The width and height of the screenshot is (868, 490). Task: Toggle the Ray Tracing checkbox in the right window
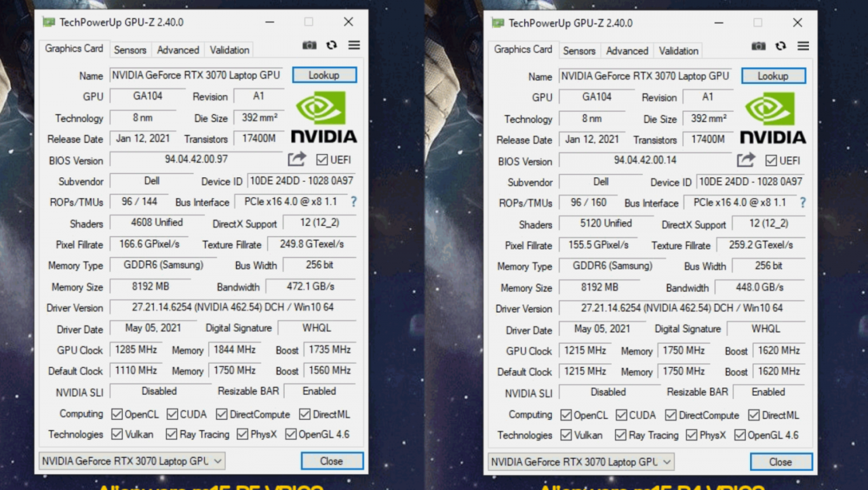pyautogui.click(x=620, y=435)
